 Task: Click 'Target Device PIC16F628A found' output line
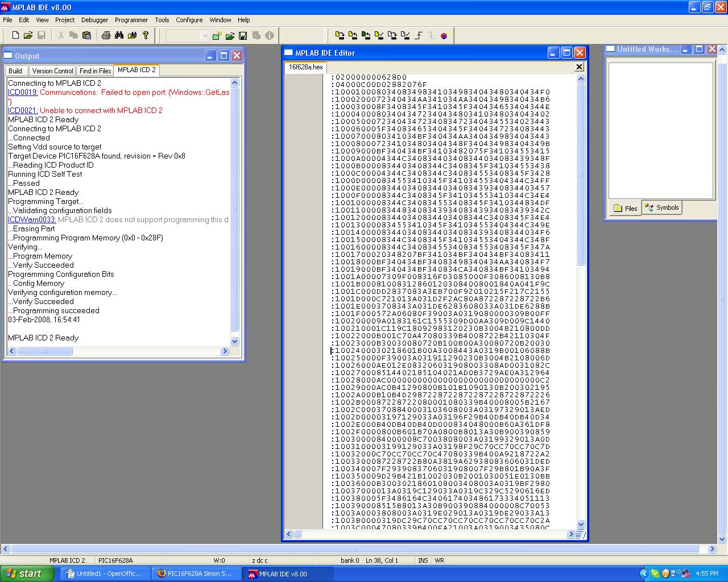pyautogui.click(x=97, y=156)
